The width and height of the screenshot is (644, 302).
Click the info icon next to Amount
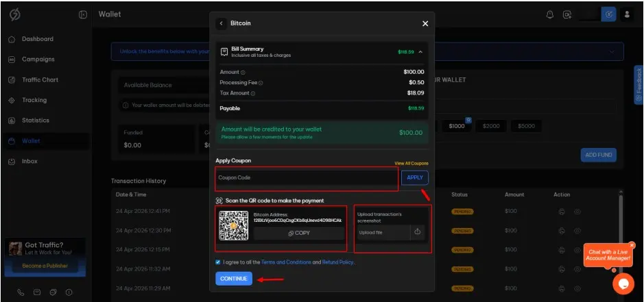tap(243, 73)
